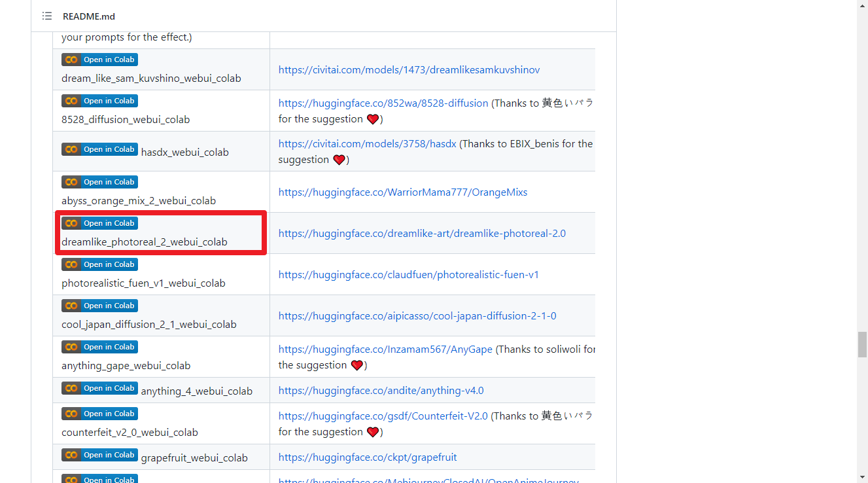Open the MohjourneyClosedAI/OpenAnimeJourney link

click(428, 480)
